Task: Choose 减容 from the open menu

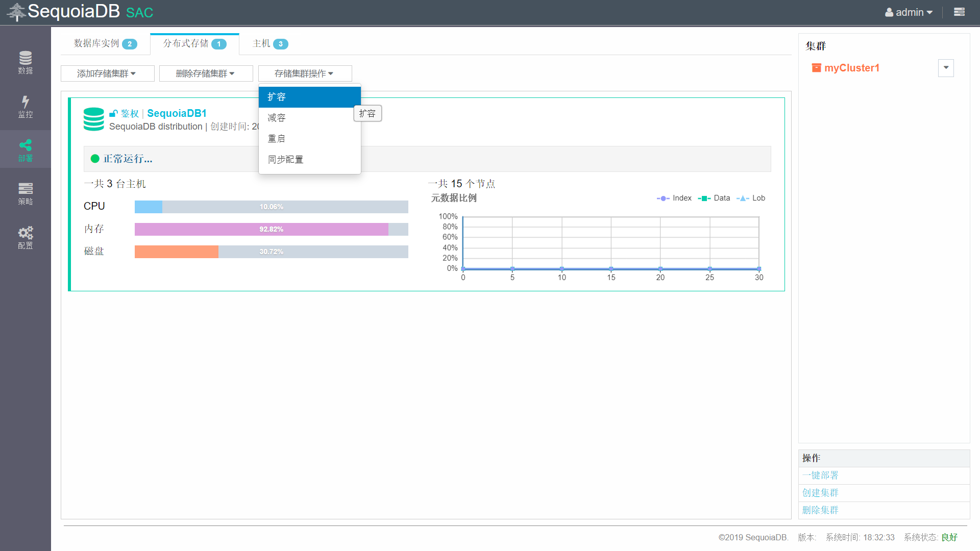Action: pyautogui.click(x=277, y=118)
